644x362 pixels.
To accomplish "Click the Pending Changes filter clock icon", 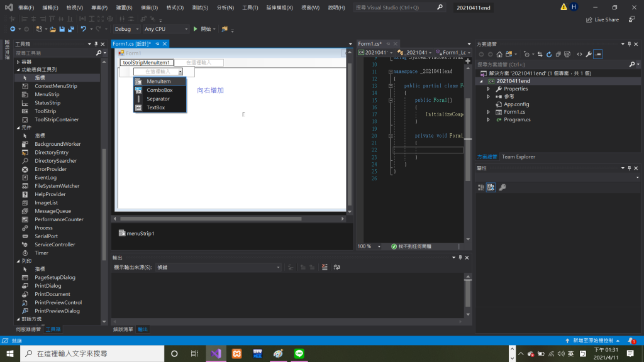I will click(x=526, y=54).
